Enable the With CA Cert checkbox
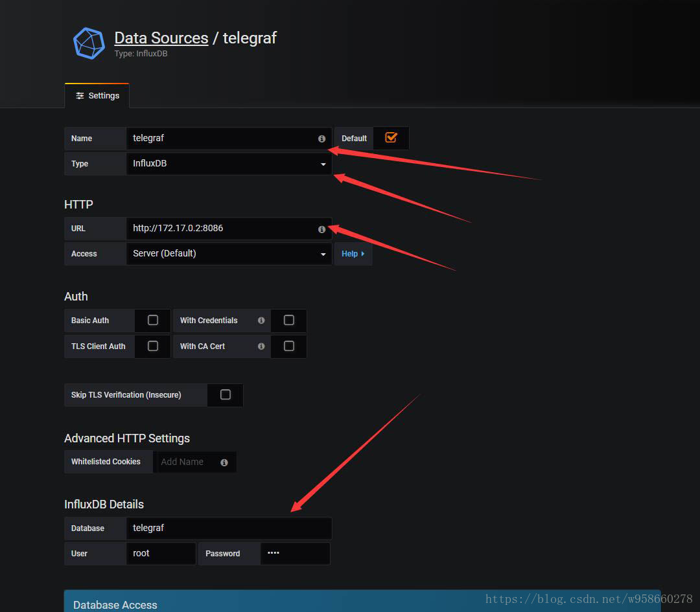The height and width of the screenshot is (612, 700). pyautogui.click(x=289, y=346)
